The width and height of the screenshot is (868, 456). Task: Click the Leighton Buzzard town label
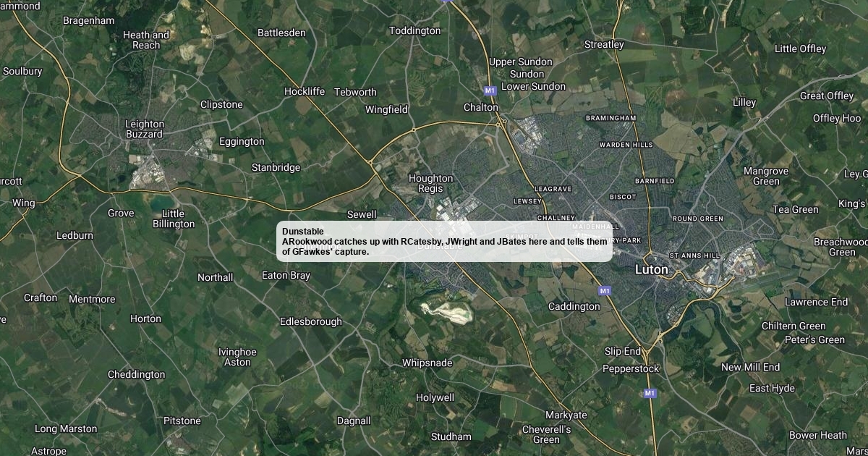coord(145,129)
